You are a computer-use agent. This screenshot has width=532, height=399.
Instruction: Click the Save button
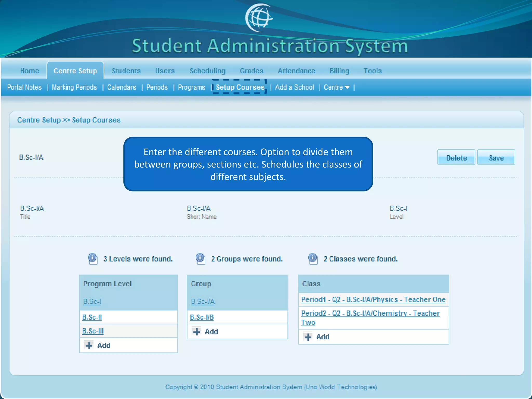click(496, 157)
